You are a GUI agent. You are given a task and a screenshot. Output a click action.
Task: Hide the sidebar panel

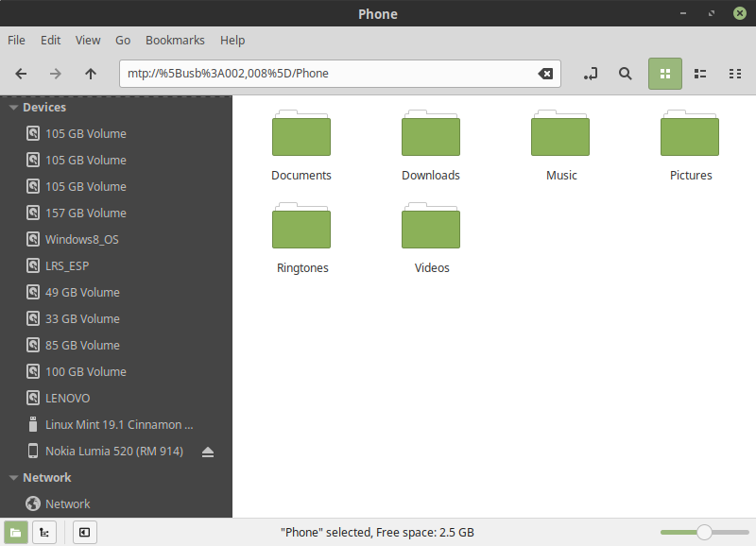(x=84, y=533)
